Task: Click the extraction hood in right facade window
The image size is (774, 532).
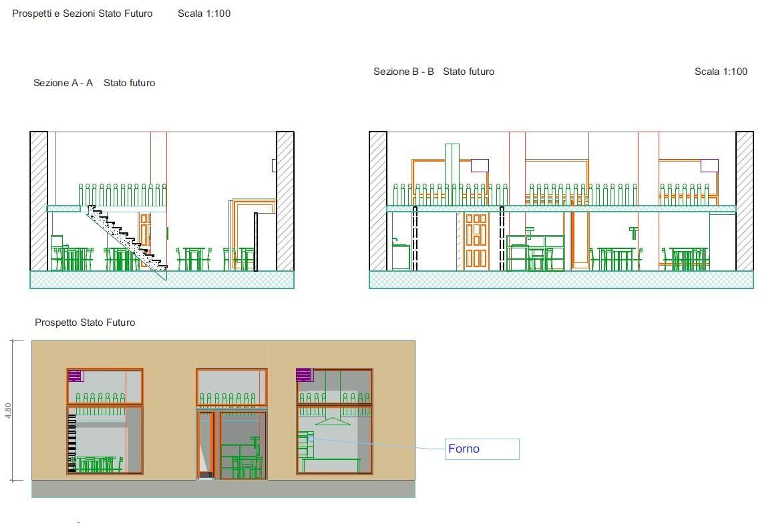Action: point(332,421)
